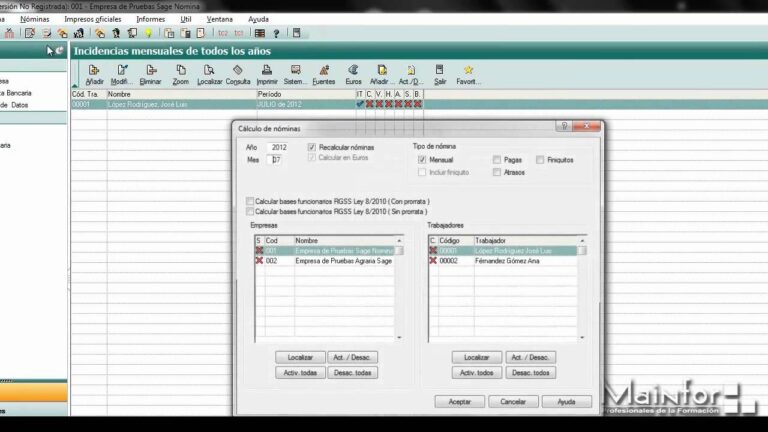This screenshot has width=768, height=432.
Task: Click the Act./D. toolbar icon
Action: [x=410, y=74]
